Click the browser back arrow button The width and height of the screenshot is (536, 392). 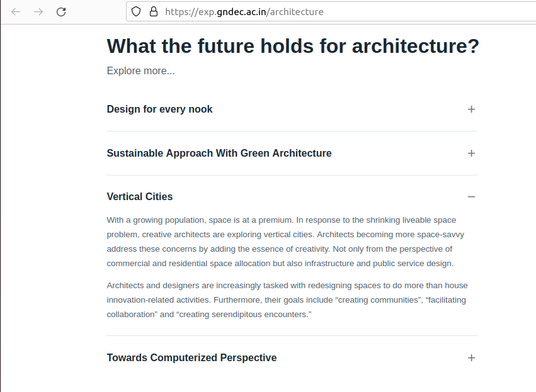(16, 12)
